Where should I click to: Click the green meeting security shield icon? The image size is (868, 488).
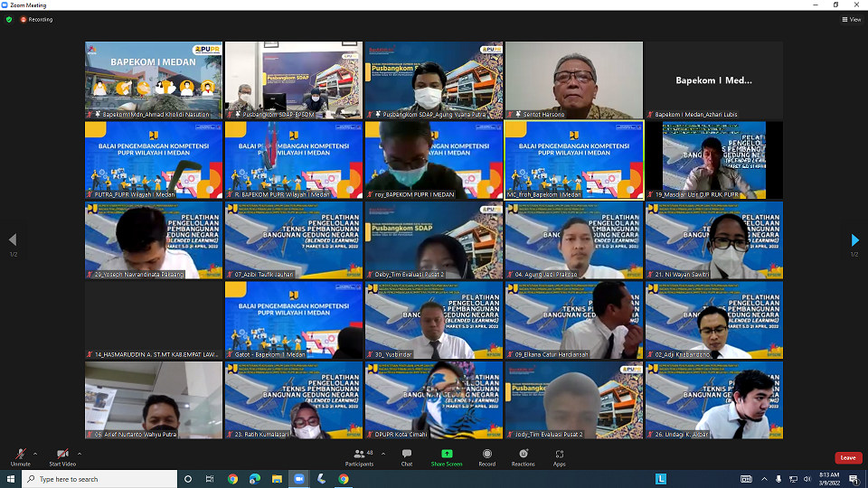pos(9,19)
